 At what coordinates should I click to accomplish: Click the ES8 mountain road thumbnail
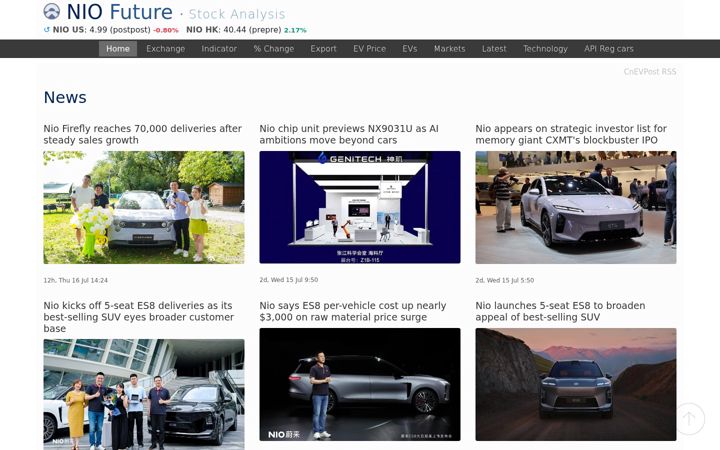click(576, 384)
